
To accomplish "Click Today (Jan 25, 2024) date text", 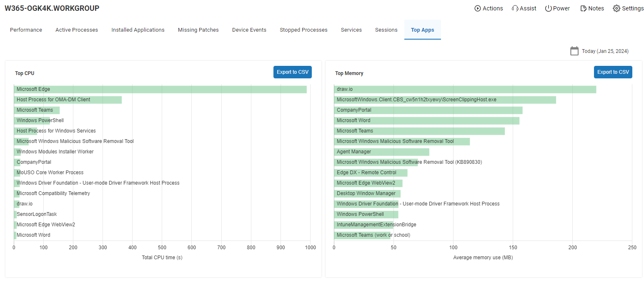I will point(605,51).
